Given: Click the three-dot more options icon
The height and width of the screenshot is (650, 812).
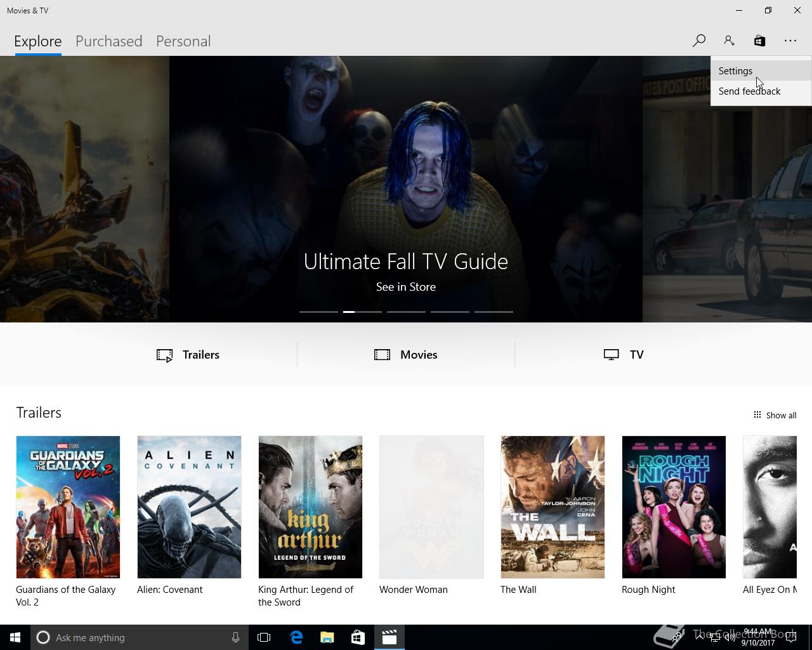Looking at the screenshot, I should point(790,41).
